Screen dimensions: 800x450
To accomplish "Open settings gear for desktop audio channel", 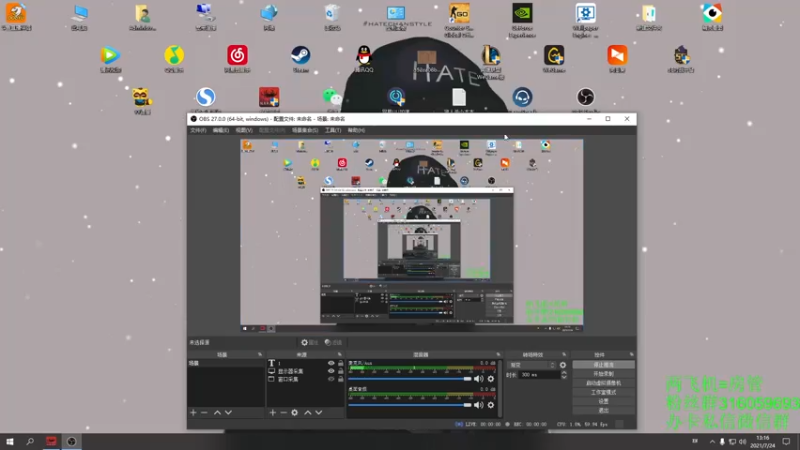I will tap(491, 405).
